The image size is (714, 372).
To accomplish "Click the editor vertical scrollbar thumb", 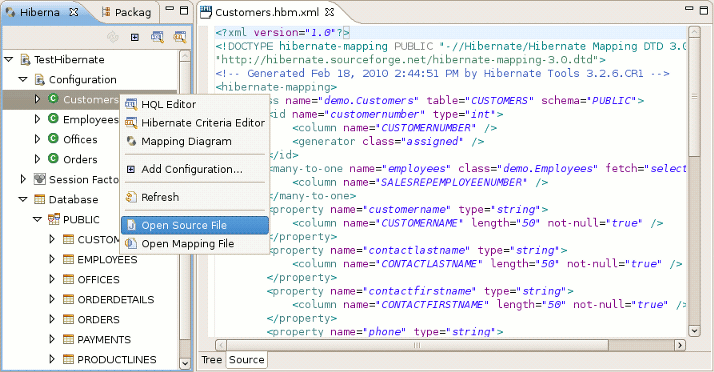I will click(x=694, y=97).
